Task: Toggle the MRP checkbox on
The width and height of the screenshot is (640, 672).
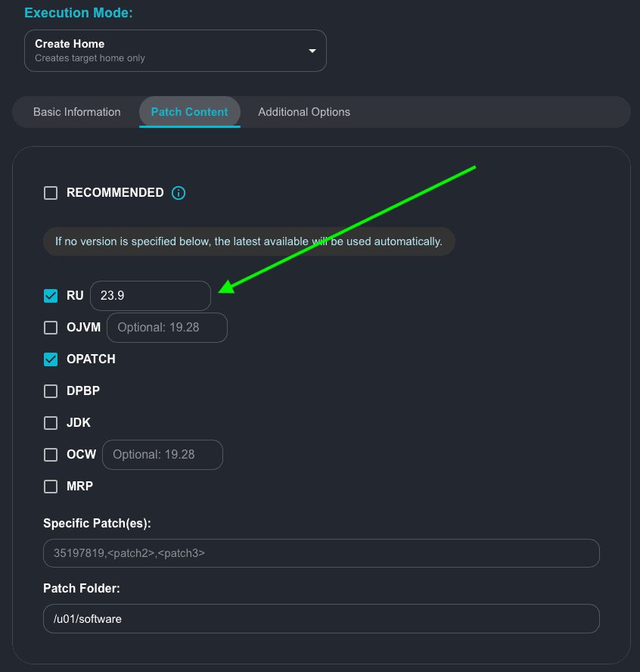Action: [x=51, y=487]
